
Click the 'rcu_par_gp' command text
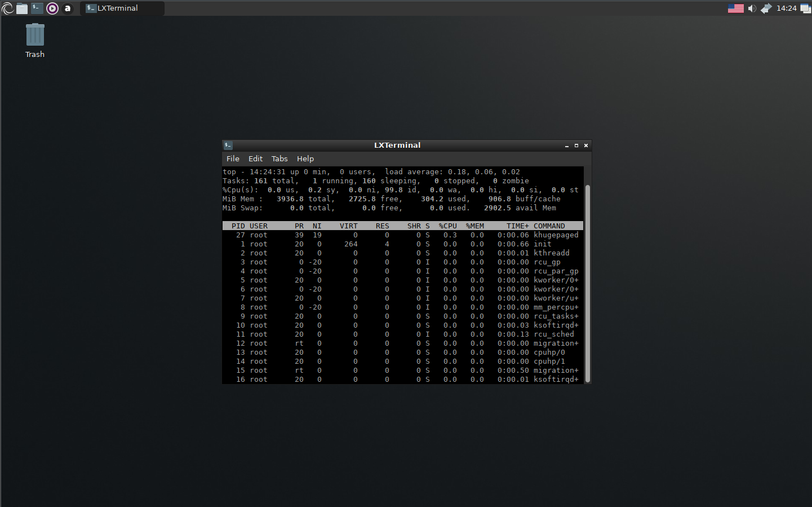coord(556,271)
